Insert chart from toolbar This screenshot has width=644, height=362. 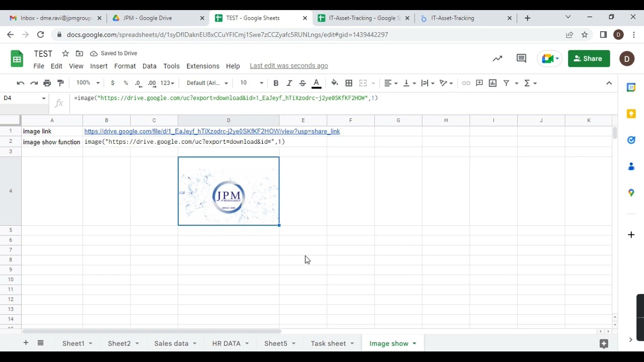coord(493,83)
